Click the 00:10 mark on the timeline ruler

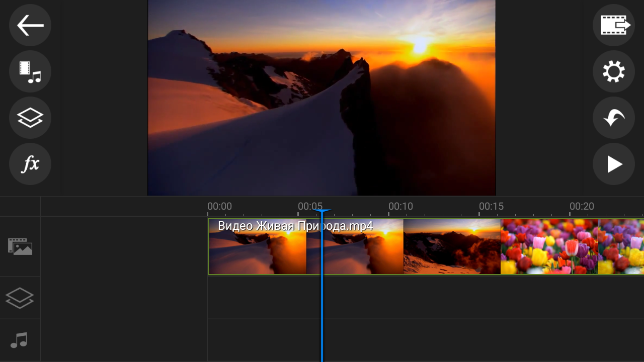400,207
